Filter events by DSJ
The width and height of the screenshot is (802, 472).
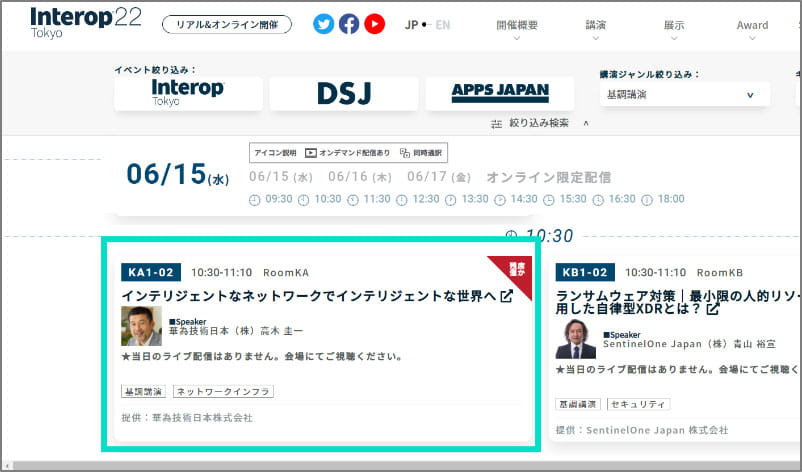click(x=344, y=93)
